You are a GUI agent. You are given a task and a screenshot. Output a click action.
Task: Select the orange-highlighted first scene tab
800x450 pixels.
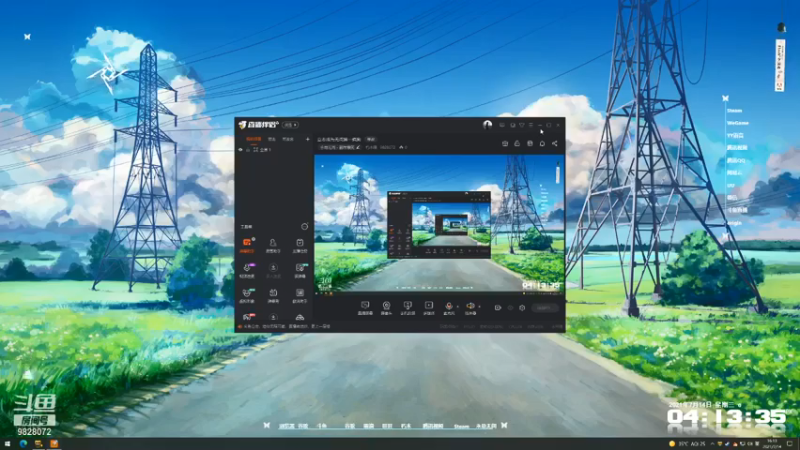point(254,139)
